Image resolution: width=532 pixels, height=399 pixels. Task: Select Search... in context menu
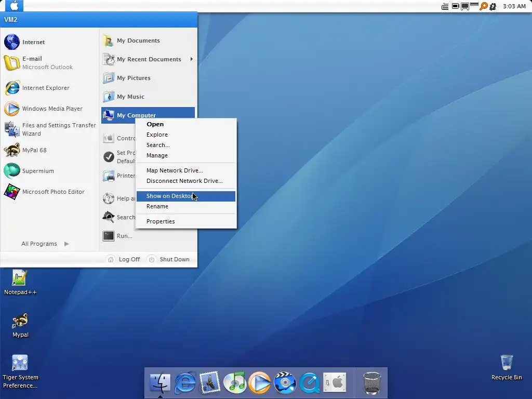186,145
